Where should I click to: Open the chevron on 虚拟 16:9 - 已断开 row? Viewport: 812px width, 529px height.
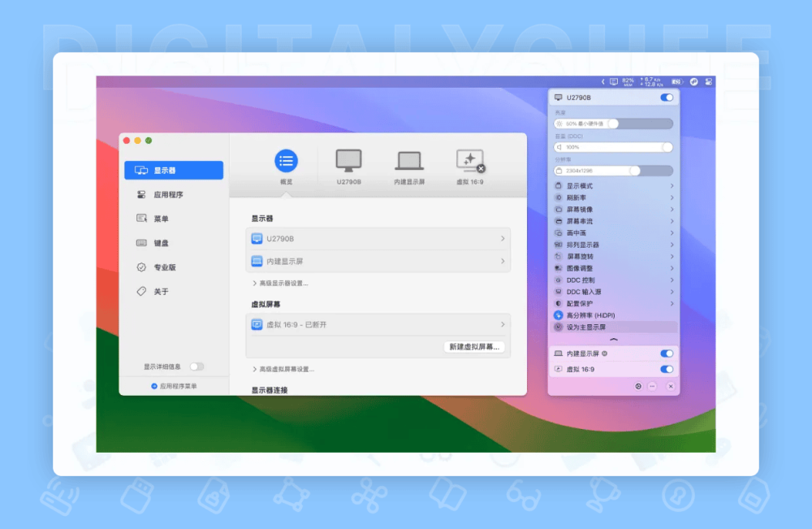coord(503,324)
